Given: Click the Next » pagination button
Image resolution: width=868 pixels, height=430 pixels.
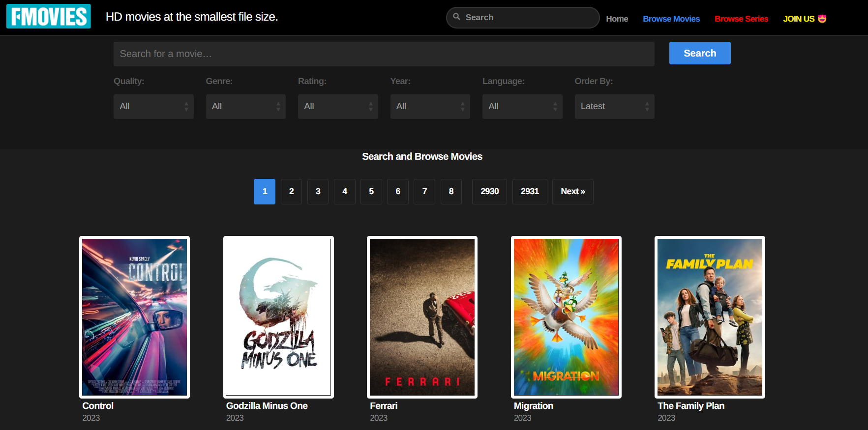Looking at the screenshot, I should (x=573, y=192).
